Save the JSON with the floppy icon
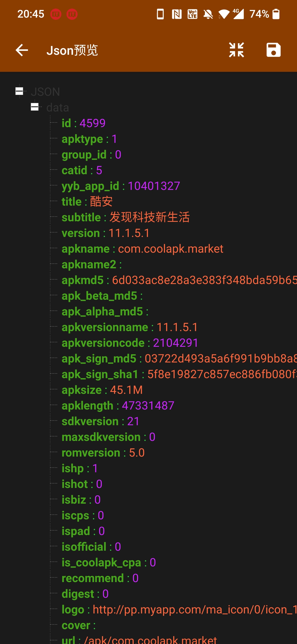Image resolution: width=297 pixels, height=644 pixels. 273,50
